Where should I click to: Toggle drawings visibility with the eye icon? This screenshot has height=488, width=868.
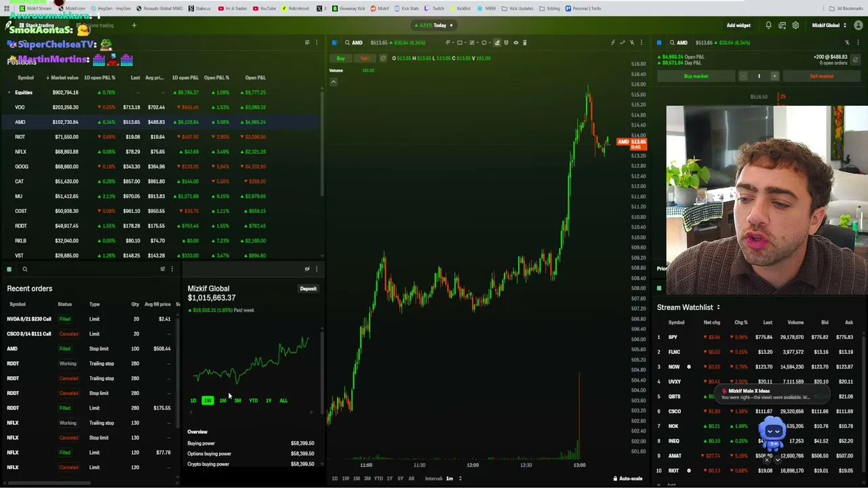coord(515,43)
